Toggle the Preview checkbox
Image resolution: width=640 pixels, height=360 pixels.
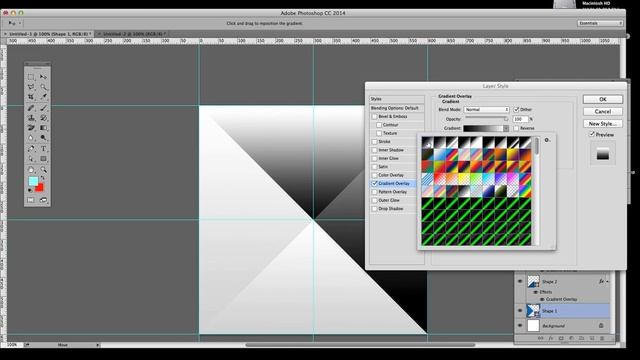[x=592, y=134]
